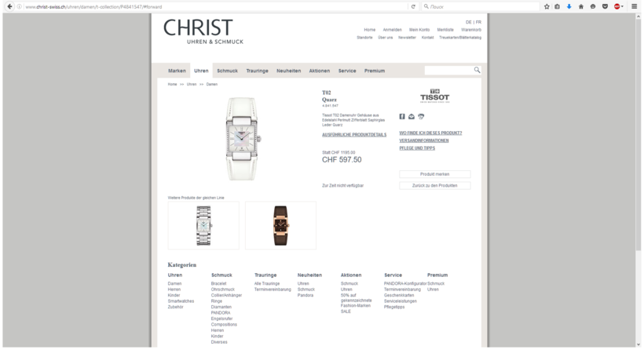
Task: Save page to Pocket icon
Action: click(x=605, y=6)
